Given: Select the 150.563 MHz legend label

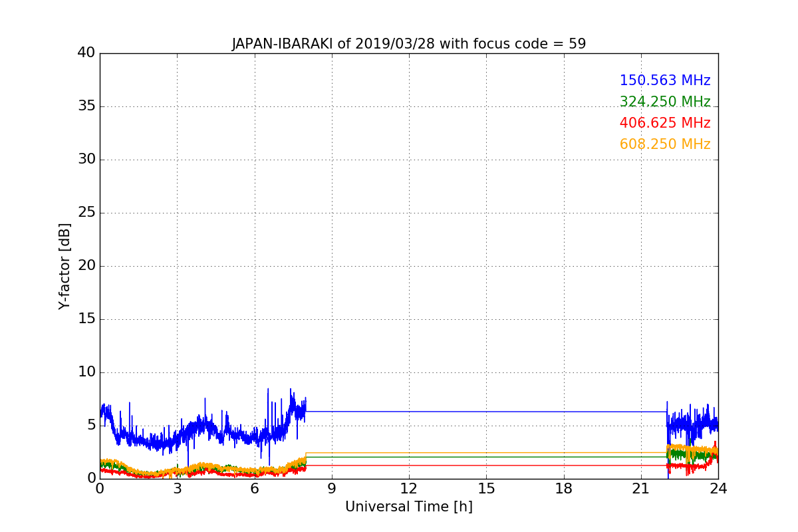Looking at the screenshot, I should click(665, 80).
